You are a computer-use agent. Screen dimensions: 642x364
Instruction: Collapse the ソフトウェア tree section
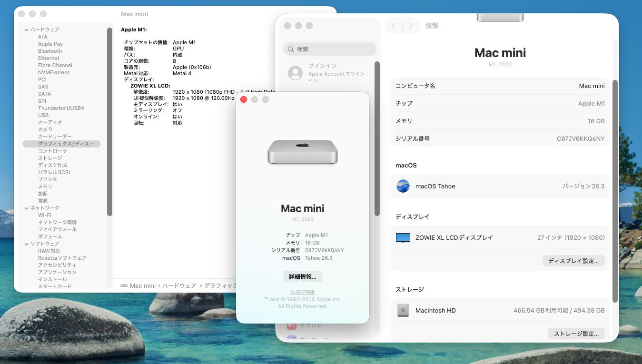click(26, 244)
